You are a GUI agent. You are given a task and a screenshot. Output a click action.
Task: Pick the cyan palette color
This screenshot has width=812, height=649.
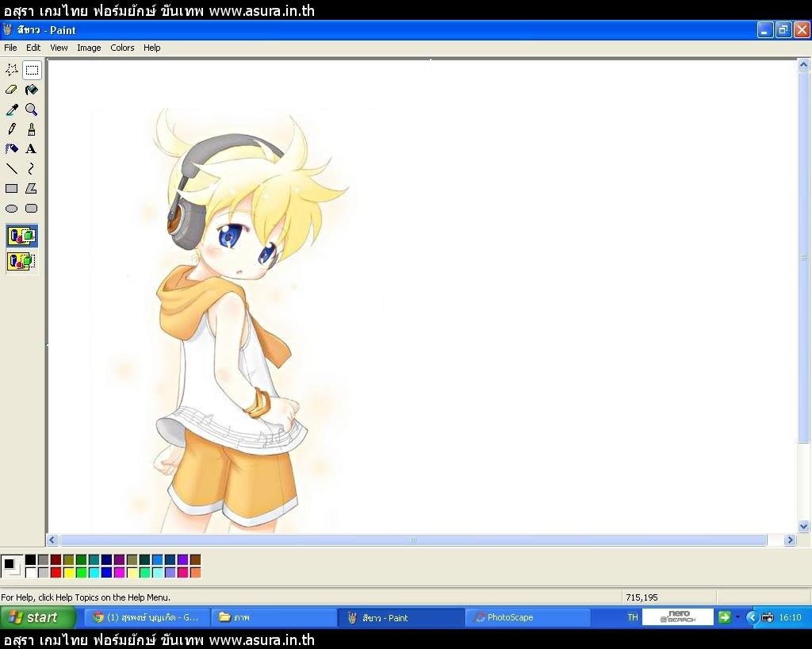[94, 572]
